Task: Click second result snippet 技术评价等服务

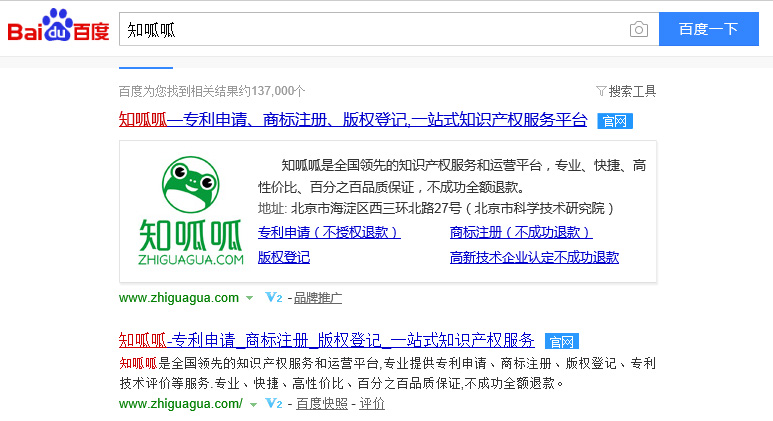Action: [x=166, y=383]
